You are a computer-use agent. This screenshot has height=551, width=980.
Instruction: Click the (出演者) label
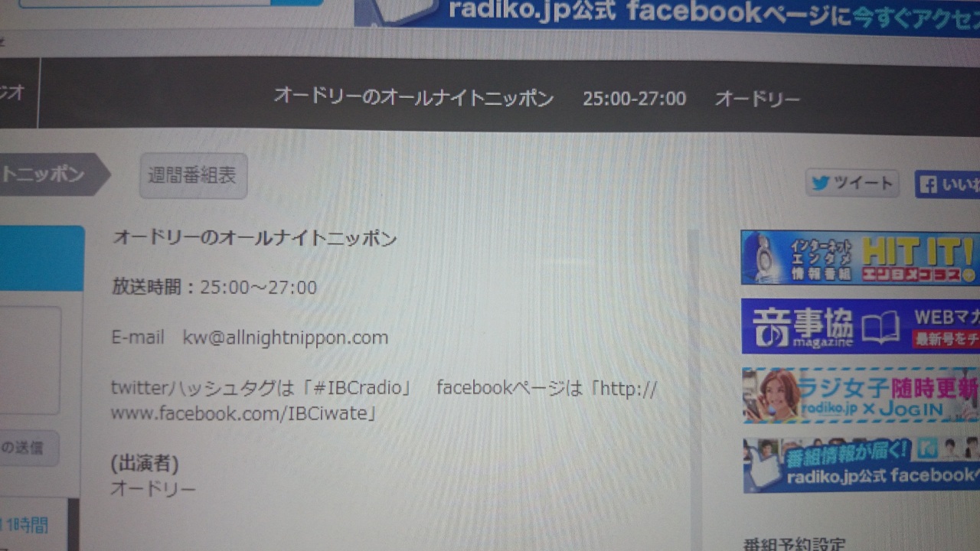pos(145,463)
